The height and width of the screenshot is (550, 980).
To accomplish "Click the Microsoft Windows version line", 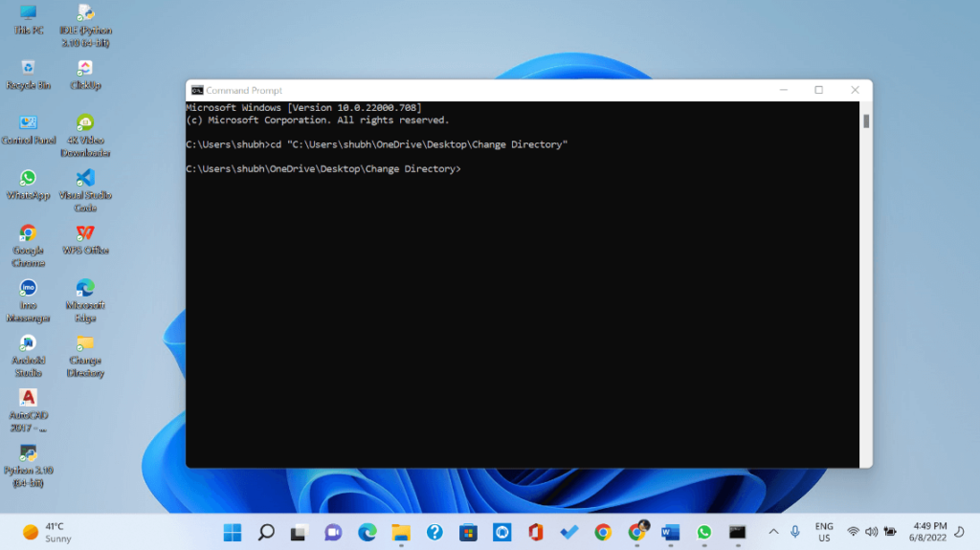I will point(303,107).
